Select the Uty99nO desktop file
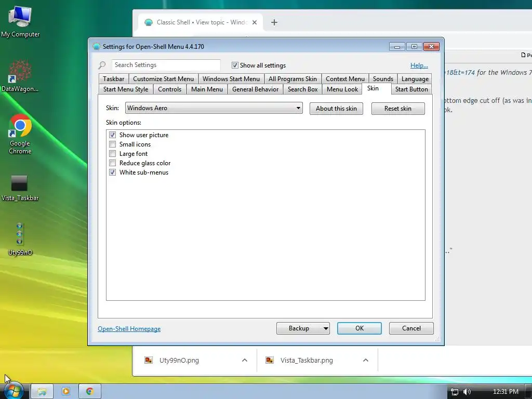 [x=20, y=238]
